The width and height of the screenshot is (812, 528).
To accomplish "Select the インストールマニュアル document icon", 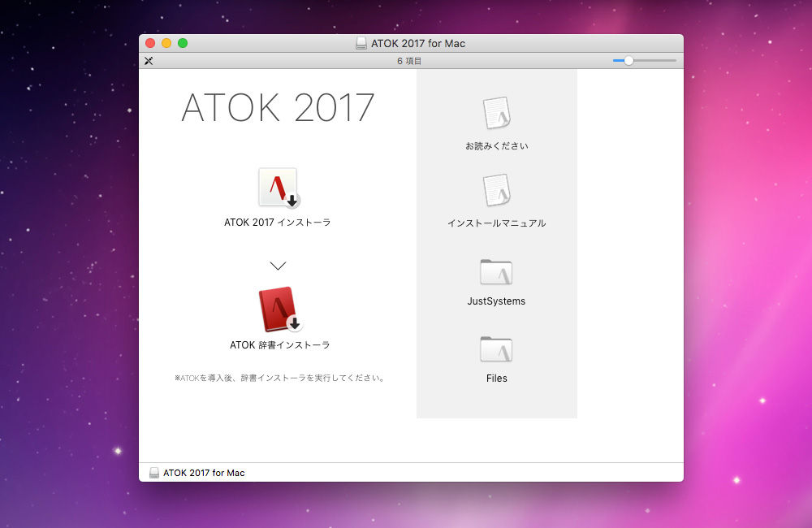I will [x=497, y=190].
